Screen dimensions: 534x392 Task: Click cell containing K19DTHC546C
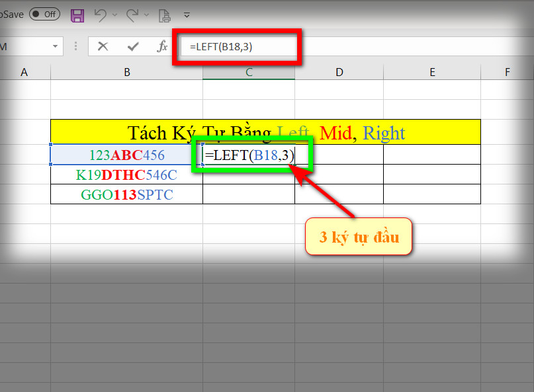(126, 175)
